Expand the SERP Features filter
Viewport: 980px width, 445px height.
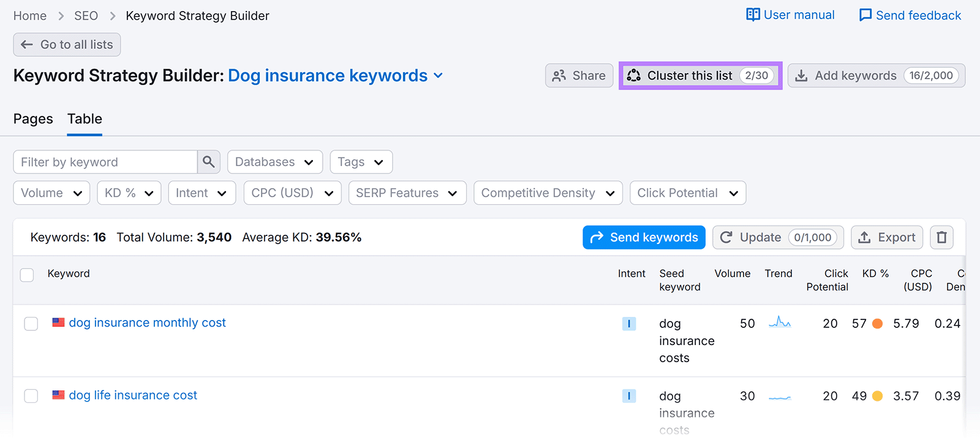pyautogui.click(x=407, y=193)
